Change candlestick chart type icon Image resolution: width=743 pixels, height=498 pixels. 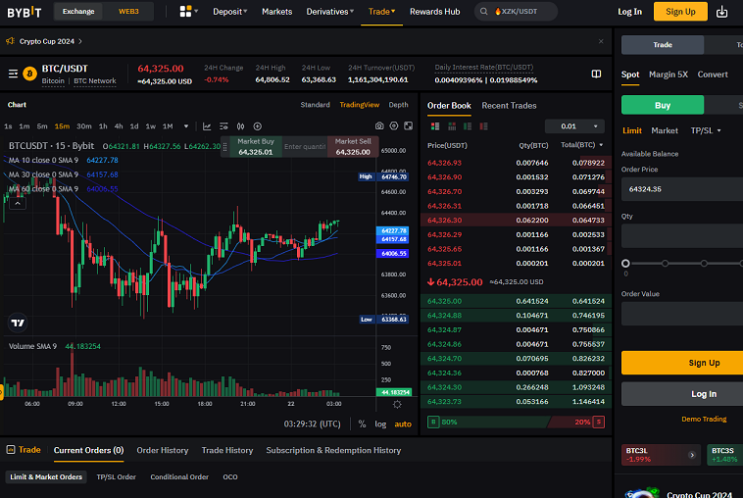241,127
